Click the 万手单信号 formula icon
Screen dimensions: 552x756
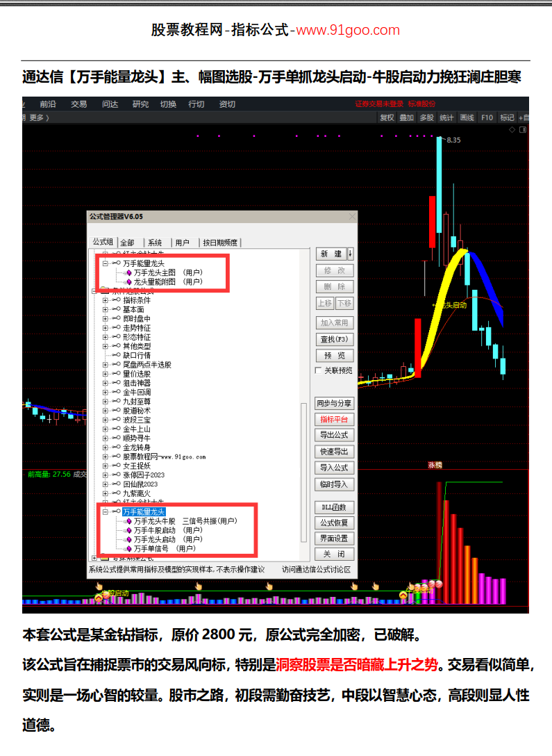tap(129, 549)
